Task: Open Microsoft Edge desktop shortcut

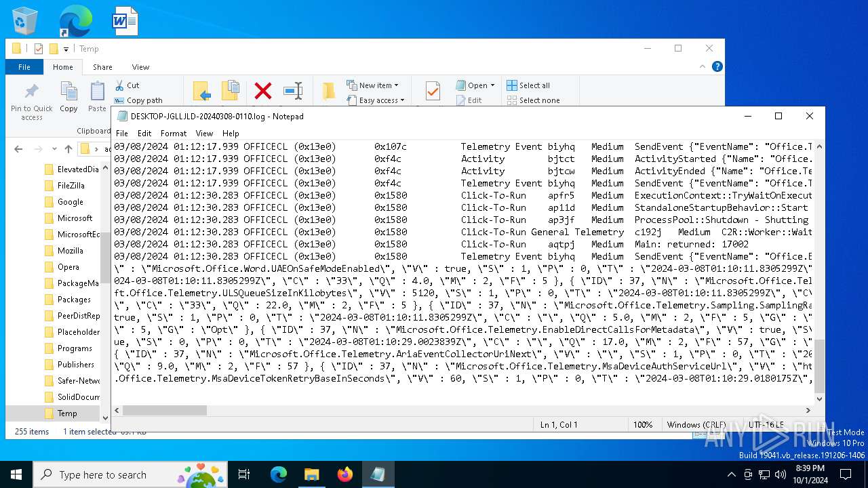Action: coord(75,20)
